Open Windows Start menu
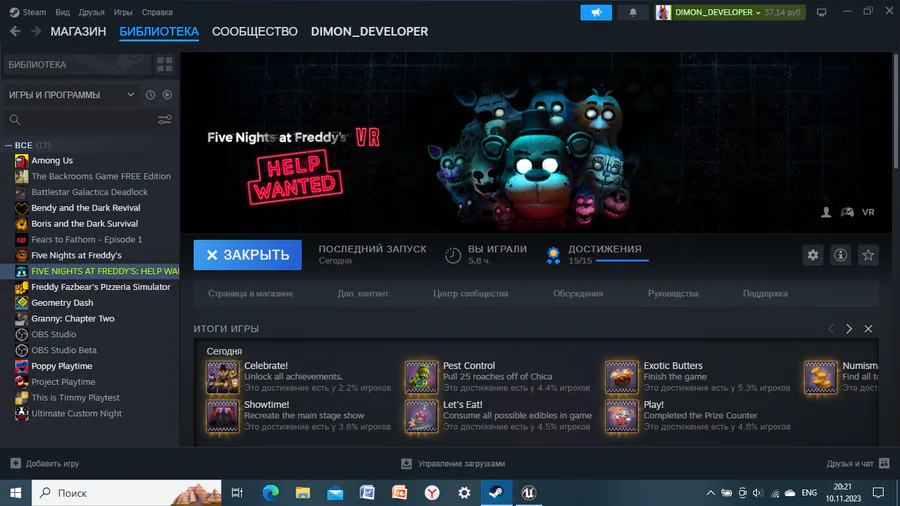The height and width of the screenshot is (506, 900). coord(15,493)
